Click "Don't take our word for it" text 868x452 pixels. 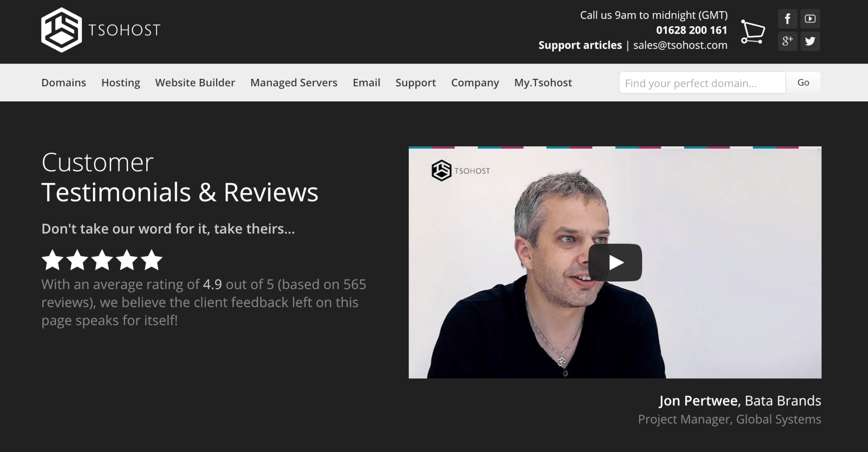pos(168,229)
